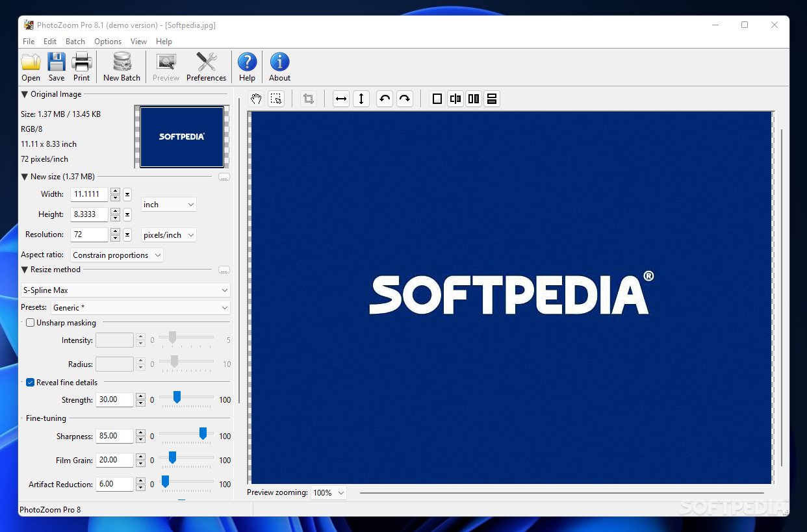807x532 pixels.
Task: Expand the Preview zooming dropdown
Action: point(329,493)
